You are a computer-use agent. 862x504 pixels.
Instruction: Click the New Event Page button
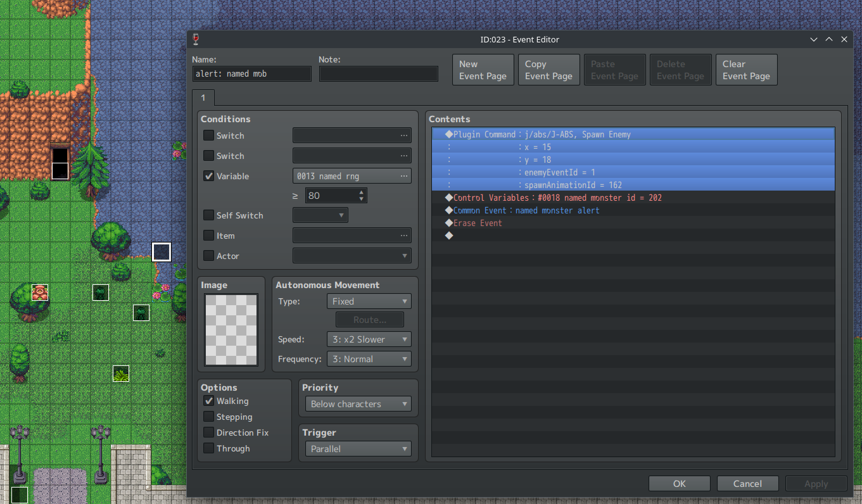click(x=483, y=70)
